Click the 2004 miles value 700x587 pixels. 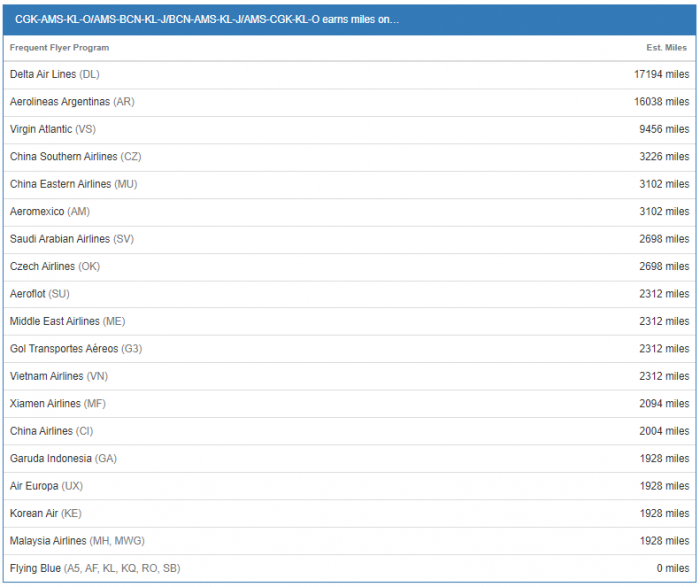[x=664, y=432]
